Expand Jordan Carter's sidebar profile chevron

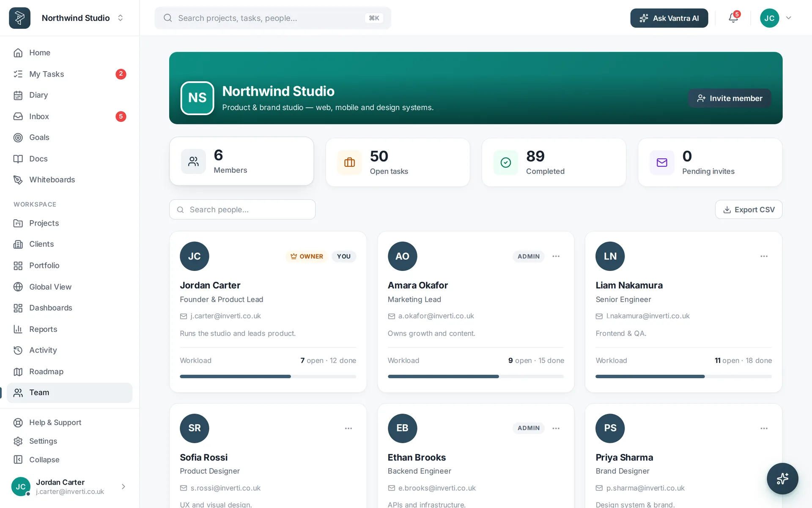click(123, 486)
